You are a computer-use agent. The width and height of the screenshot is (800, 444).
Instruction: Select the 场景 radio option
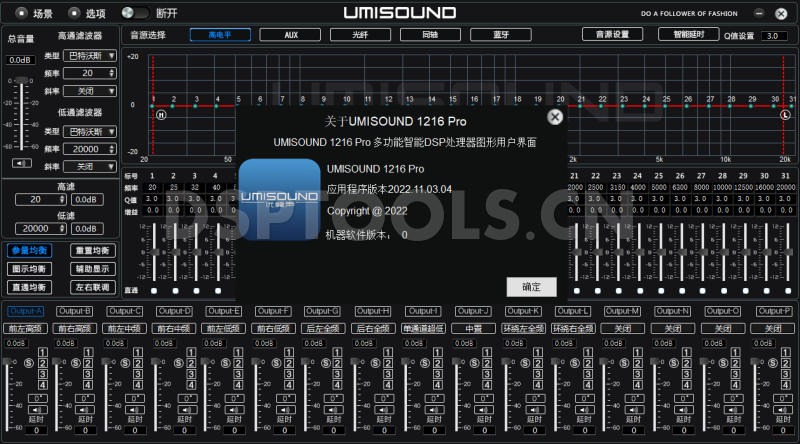pos(22,13)
